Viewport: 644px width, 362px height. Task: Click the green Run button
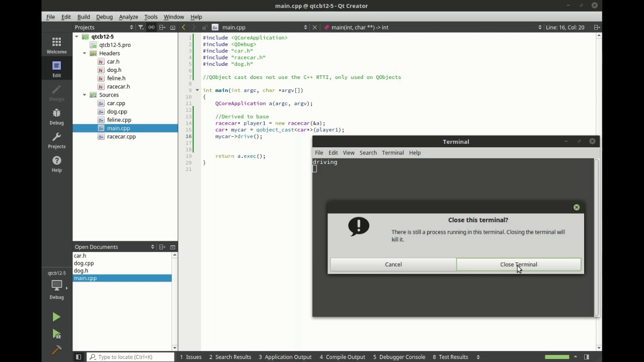tap(56, 317)
